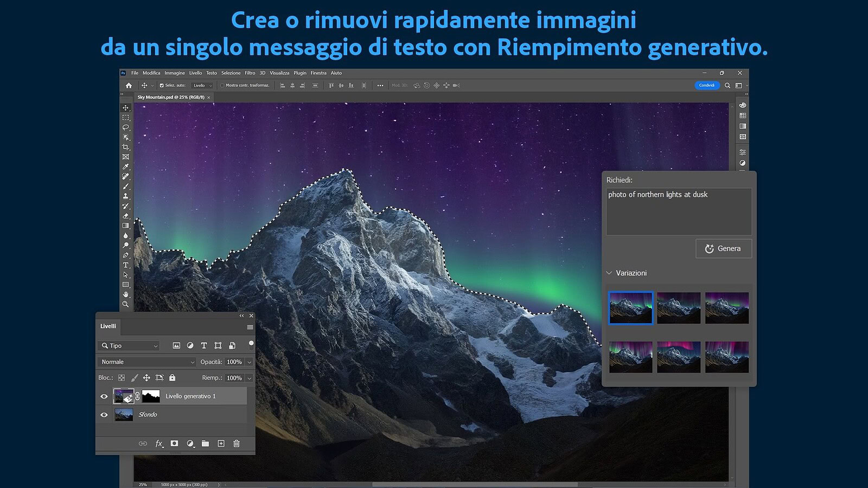Viewport: 868px width, 488px height.
Task: Toggle the 'Selez. auto' checkbox
Action: click(x=162, y=85)
